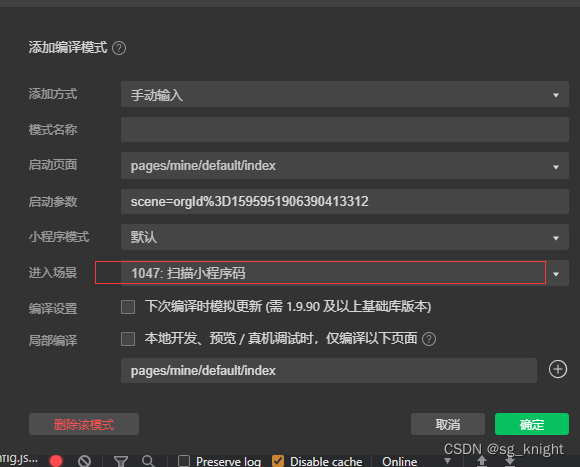Click the 删除该模式 button
This screenshot has height=467, width=580.
84,424
